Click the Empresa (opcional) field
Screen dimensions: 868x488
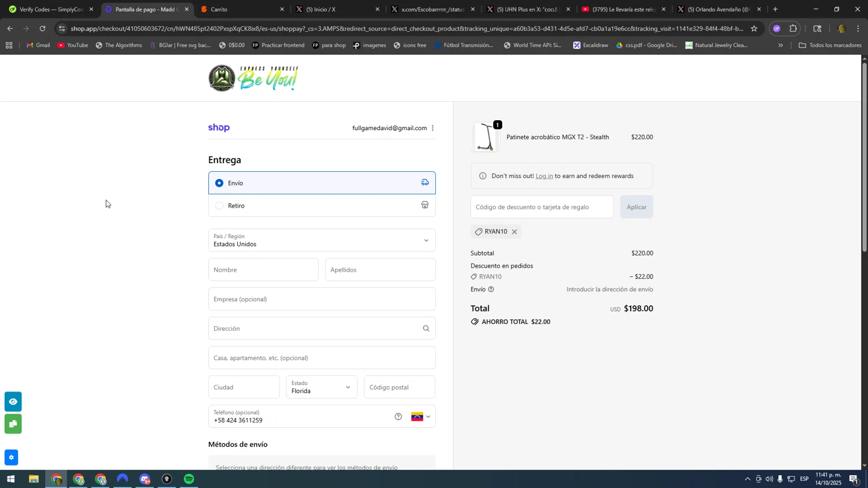point(322,300)
